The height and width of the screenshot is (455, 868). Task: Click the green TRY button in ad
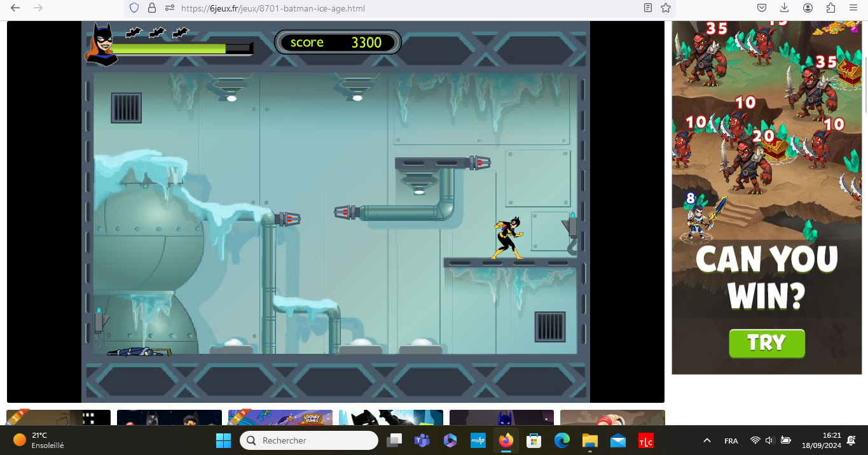point(767,344)
